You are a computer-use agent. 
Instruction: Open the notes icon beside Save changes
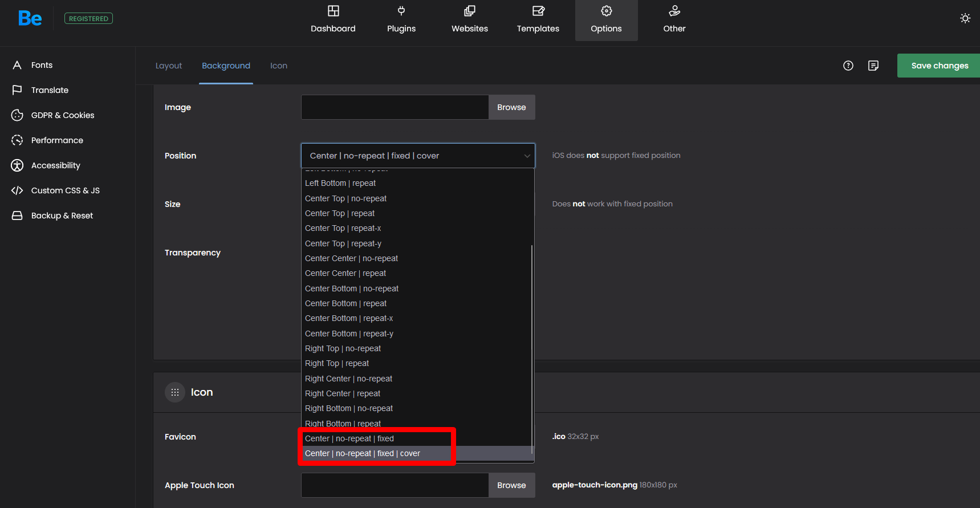(873, 66)
